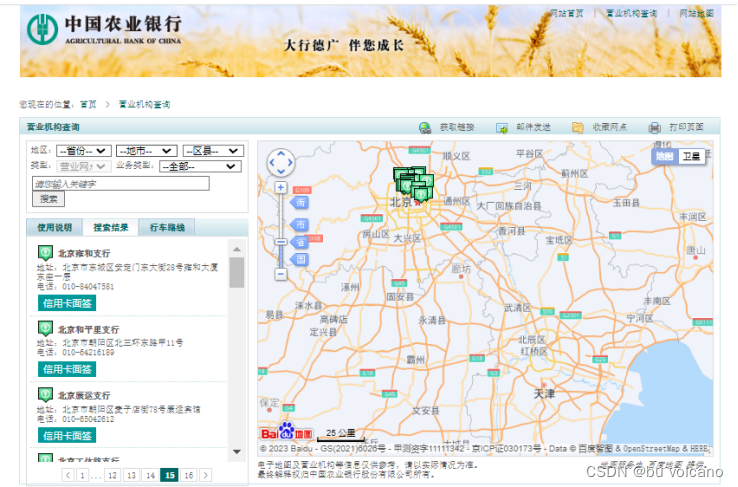Click 信用卡面签 under 北京和平里支行
This screenshot has height=487, width=738.
[67, 369]
